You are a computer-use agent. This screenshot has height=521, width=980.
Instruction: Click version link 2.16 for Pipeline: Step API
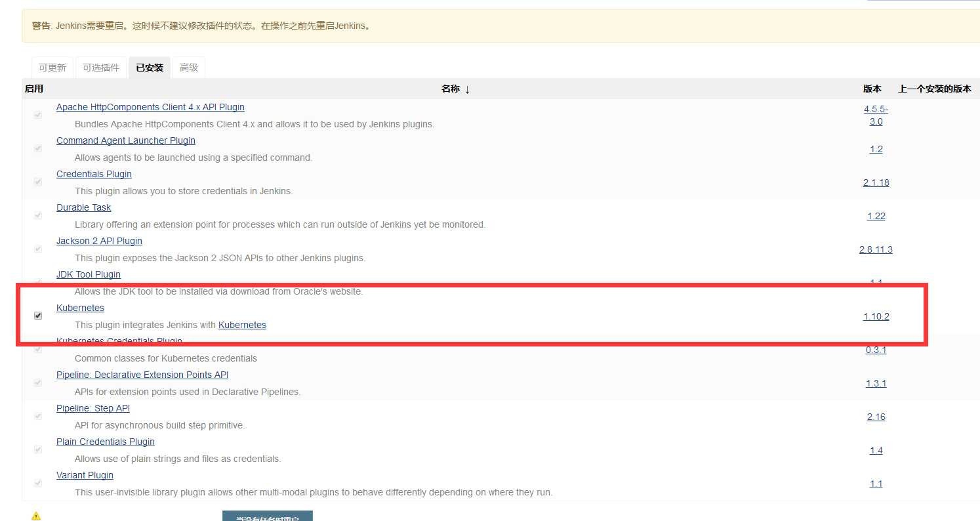pos(876,417)
